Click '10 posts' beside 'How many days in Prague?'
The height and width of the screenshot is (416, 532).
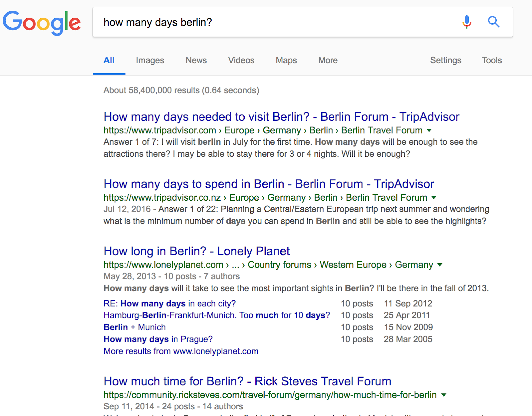(357, 339)
